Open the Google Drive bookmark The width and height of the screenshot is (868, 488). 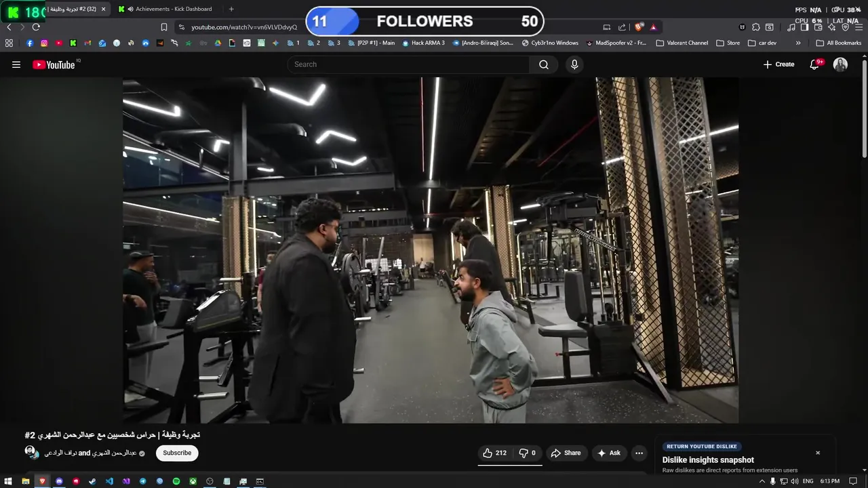click(218, 43)
